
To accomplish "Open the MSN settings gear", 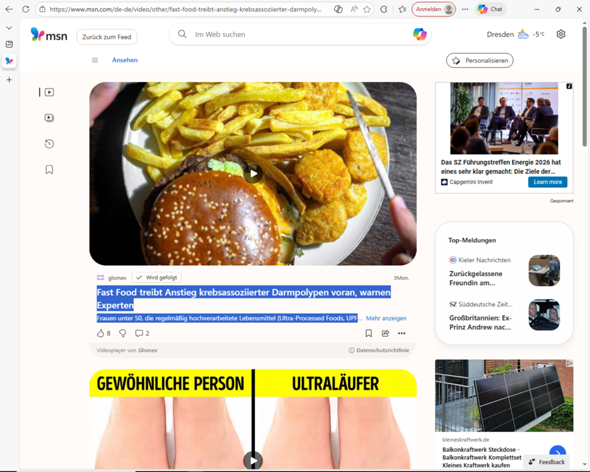I will pyautogui.click(x=561, y=34).
